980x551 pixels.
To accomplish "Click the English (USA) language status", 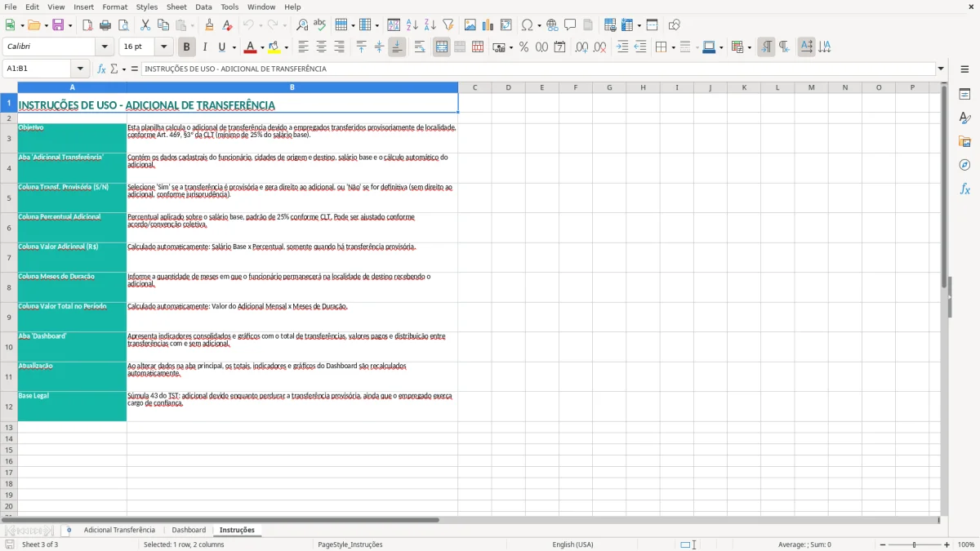I will [572, 544].
